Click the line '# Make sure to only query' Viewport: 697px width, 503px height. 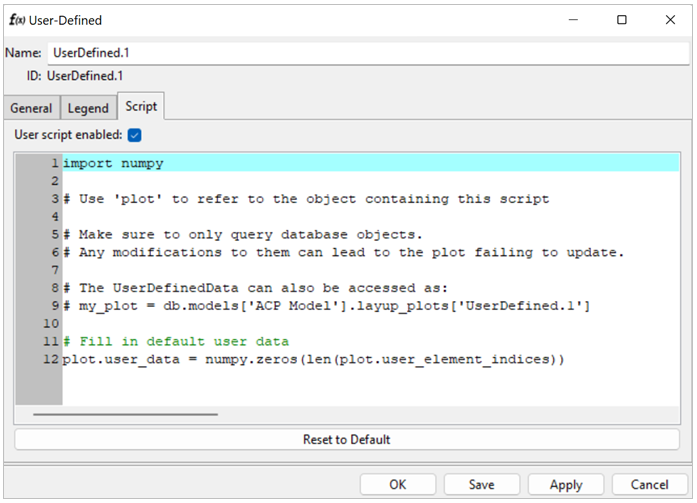243,234
